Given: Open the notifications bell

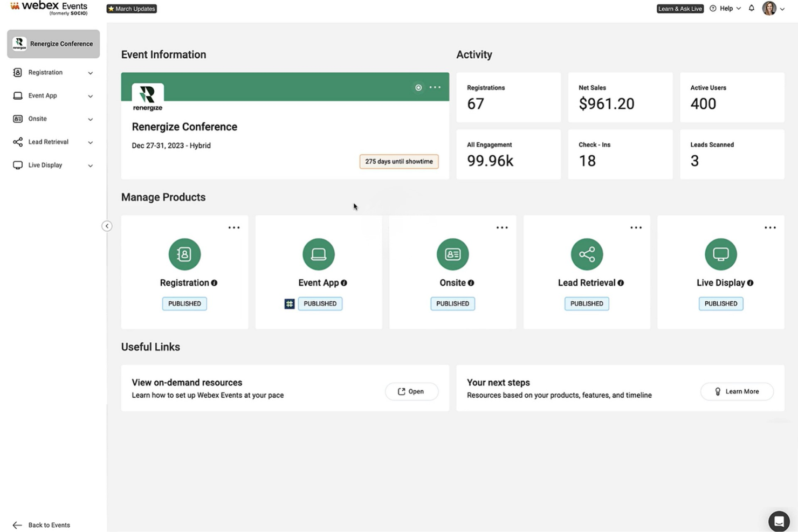Looking at the screenshot, I should (x=751, y=8).
